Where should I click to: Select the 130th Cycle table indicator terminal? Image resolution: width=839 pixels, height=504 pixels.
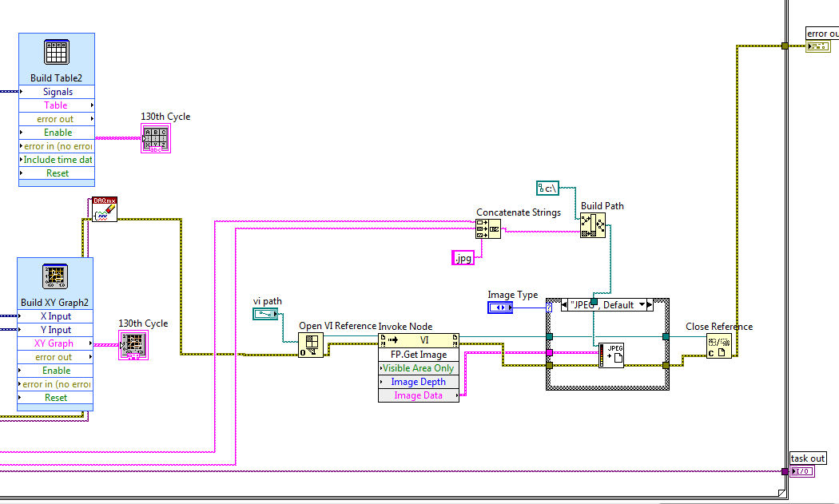pos(156,138)
